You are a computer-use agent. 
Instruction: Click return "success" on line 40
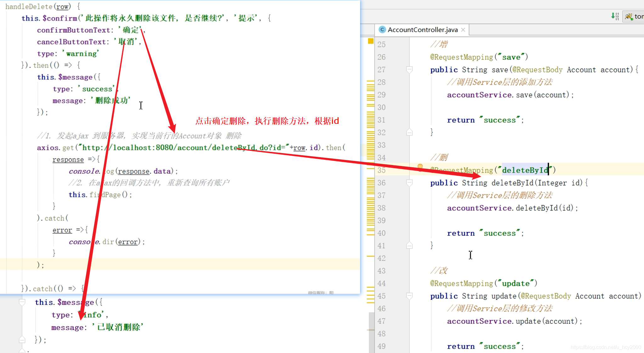pos(485,233)
